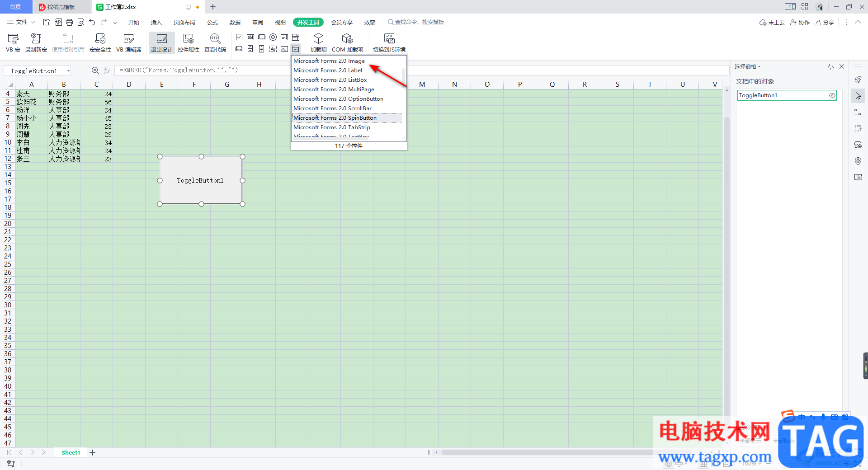
Task: Open the 视图 ribbon tab
Action: click(280, 22)
